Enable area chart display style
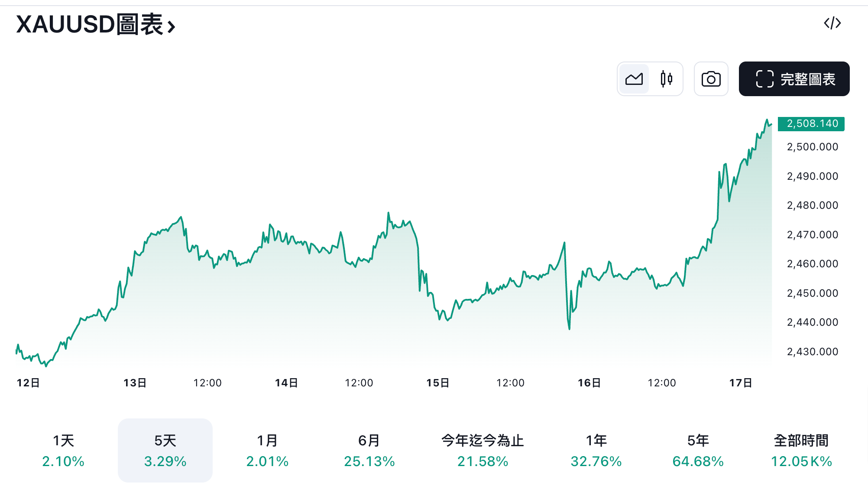Image resolution: width=868 pixels, height=486 pixels. pos(634,78)
